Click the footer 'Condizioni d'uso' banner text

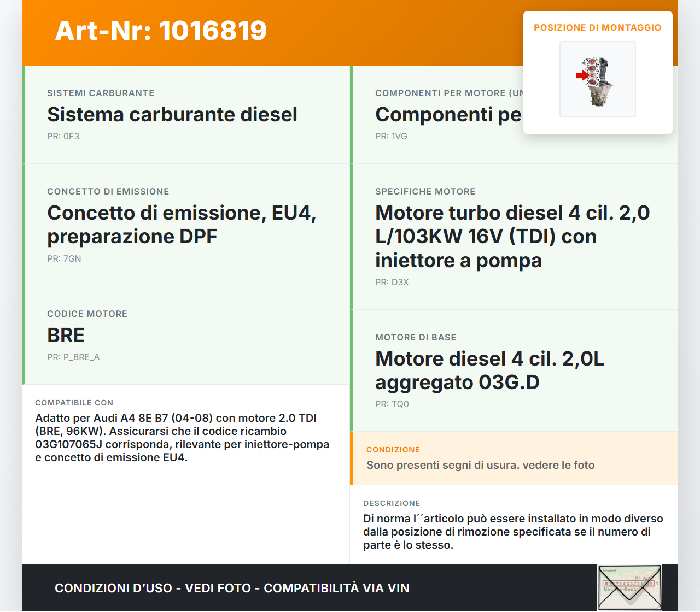pos(232,588)
